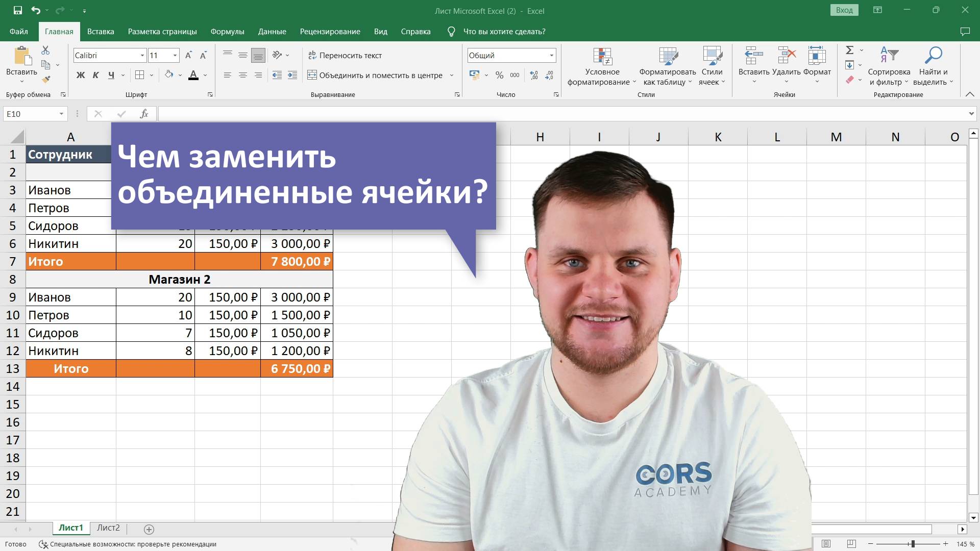Click the Вход sign-in button
The height and width of the screenshot is (551, 980).
point(844,10)
